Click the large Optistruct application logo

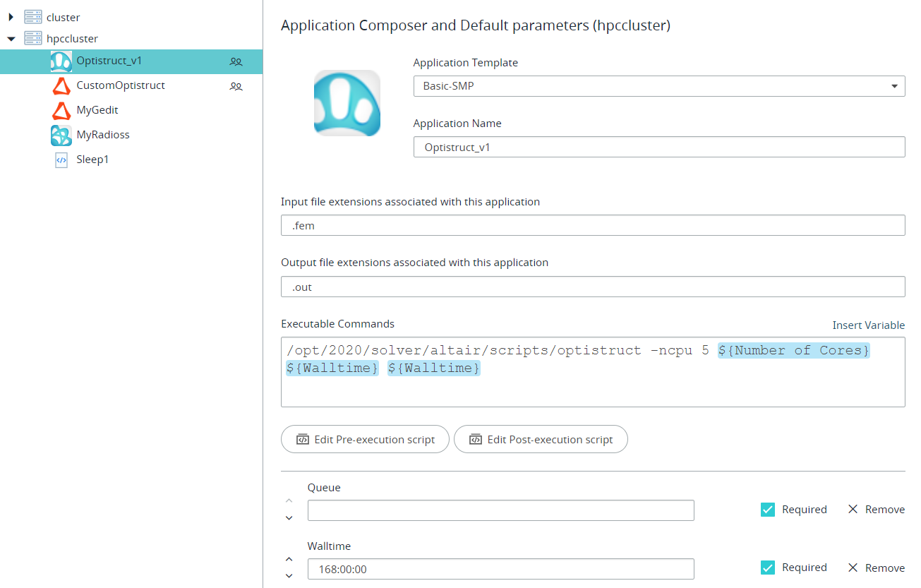tap(347, 103)
